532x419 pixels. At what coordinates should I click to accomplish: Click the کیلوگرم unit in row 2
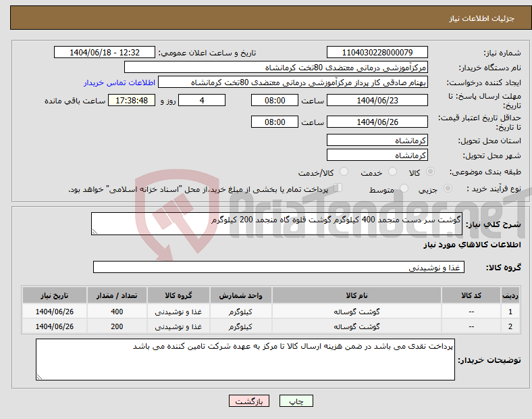(x=240, y=326)
